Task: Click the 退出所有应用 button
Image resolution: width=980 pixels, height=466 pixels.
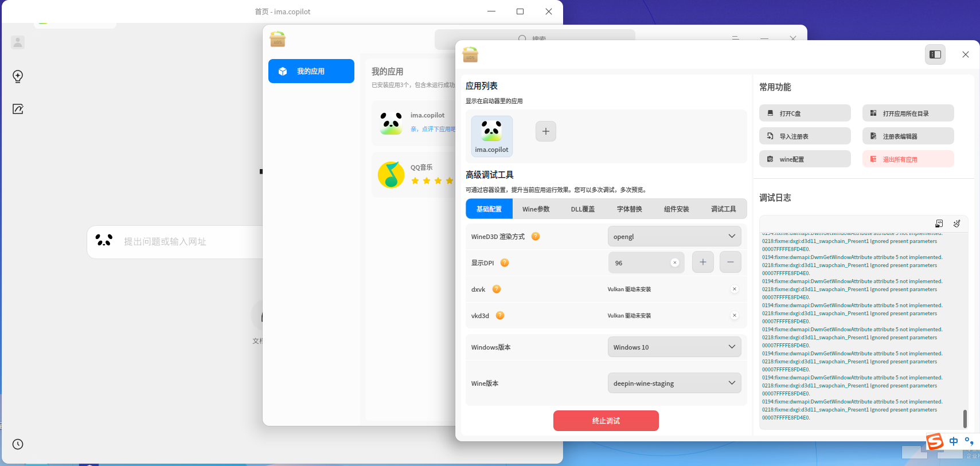Action: pyautogui.click(x=908, y=159)
